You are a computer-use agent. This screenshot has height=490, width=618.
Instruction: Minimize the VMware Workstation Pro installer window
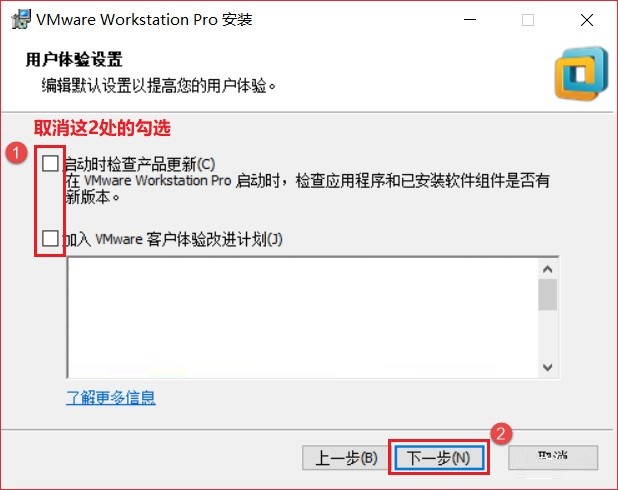point(470,20)
